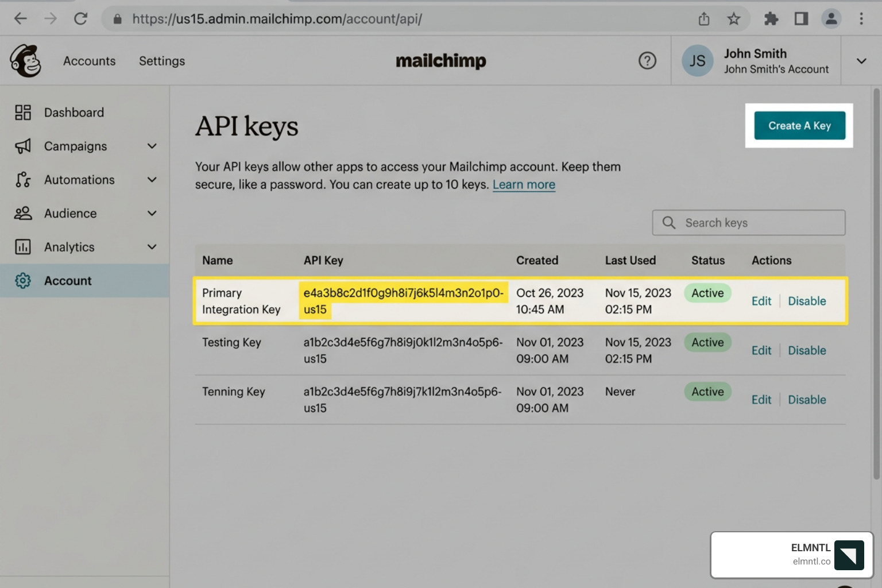Open browser three-dot menu
The width and height of the screenshot is (882, 588).
pyautogui.click(x=861, y=19)
